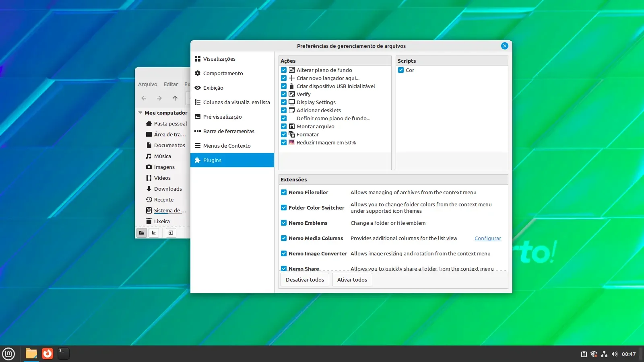Select the Plugins section
This screenshot has width=644, height=362.
(x=232, y=160)
